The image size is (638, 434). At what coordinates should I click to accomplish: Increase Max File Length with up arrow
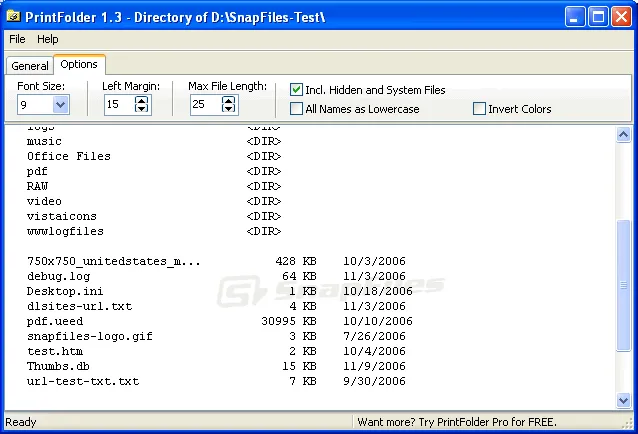click(x=228, y=100)
